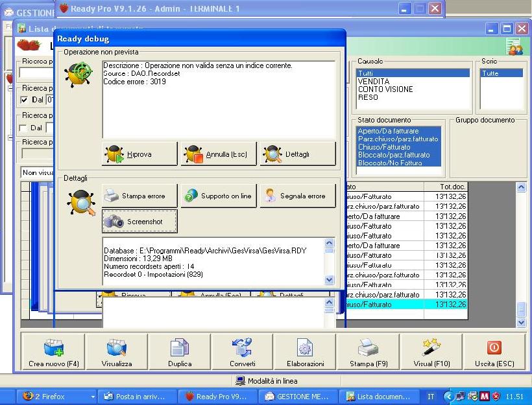Select Chiuso/Fatturato in Stato documento list

tap(398, 147)
